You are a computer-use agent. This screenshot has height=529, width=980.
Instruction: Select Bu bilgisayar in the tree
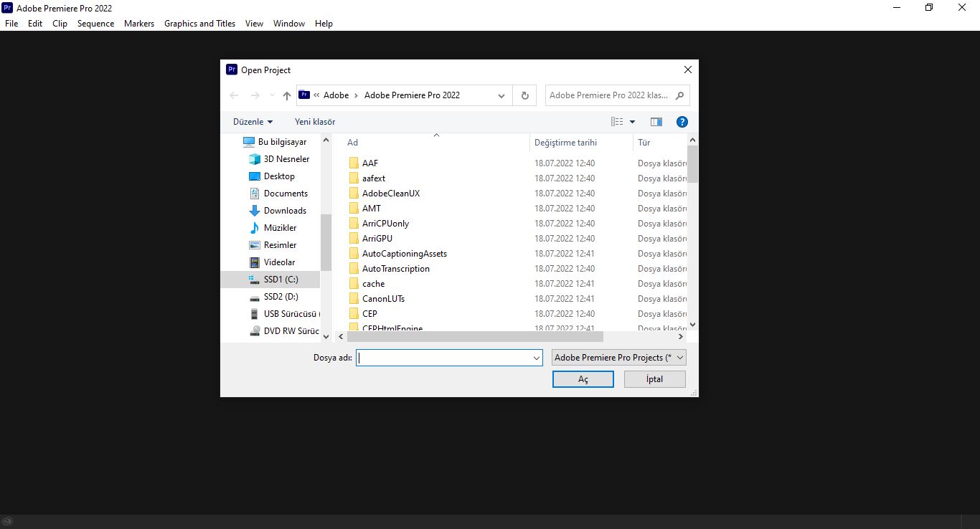point(275,142)
